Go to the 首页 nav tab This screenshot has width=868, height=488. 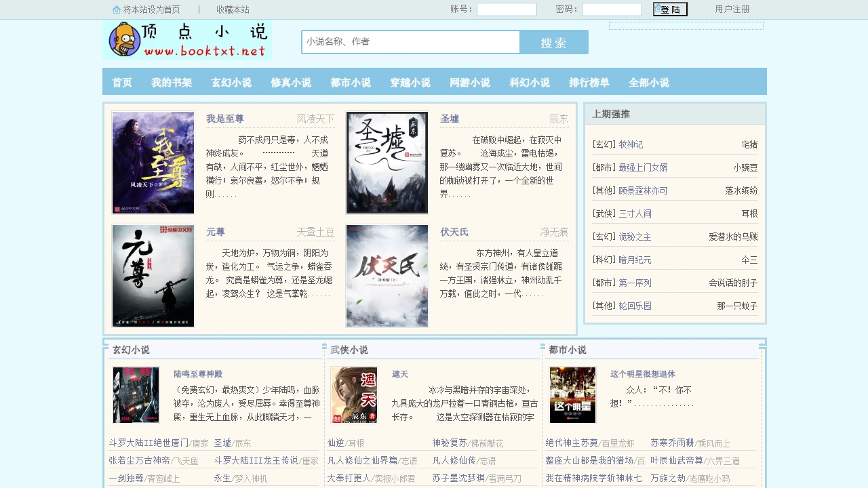pyautogui.click(x=122, y=83)
